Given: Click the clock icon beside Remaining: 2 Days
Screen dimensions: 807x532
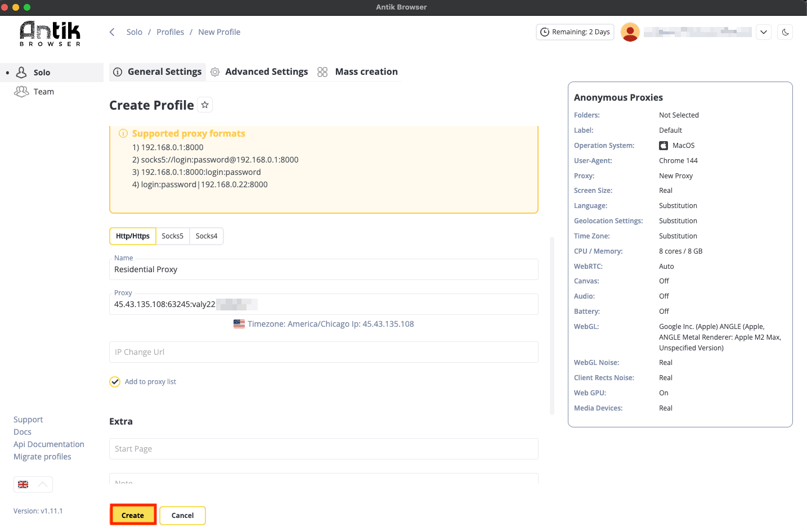Looking at the screenshot, I should pyautogui.click(x=544, y=32).
